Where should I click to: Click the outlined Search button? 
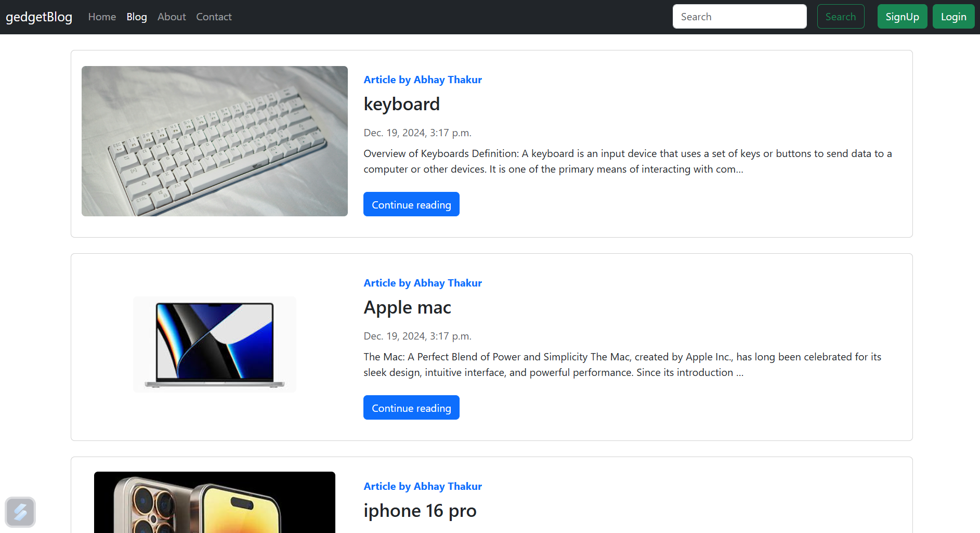[x=841, y=17]
